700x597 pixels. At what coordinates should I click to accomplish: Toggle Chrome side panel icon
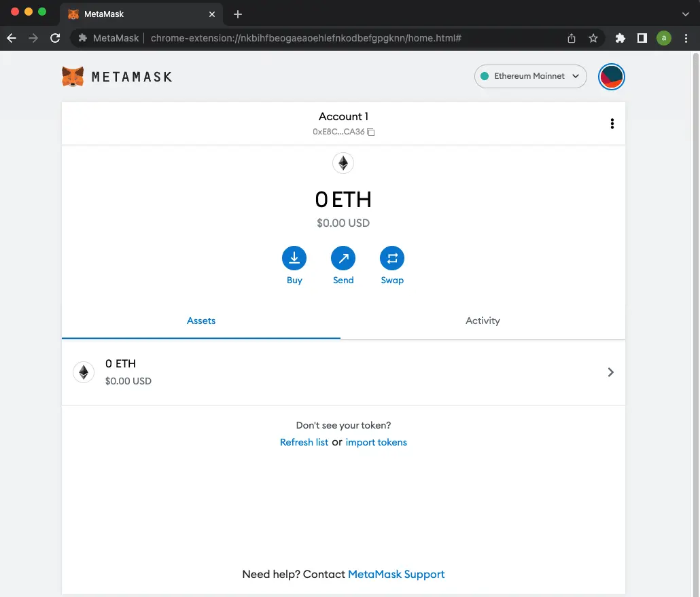pyautogui.click(x=642, y=38)
